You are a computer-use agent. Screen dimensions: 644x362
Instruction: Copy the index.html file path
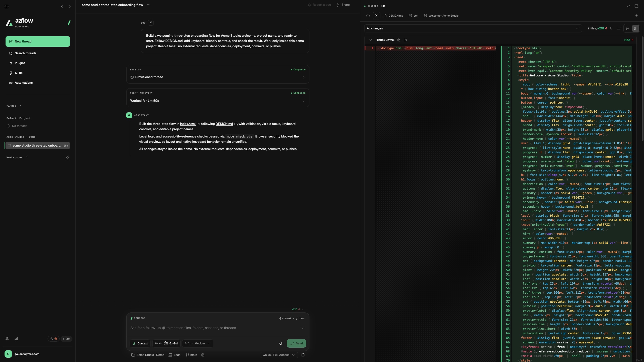(x=399, y=40)
